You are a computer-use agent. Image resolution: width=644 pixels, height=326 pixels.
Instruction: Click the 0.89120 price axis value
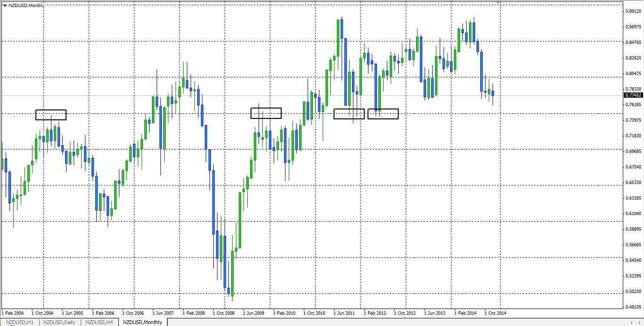pos(634,11)
